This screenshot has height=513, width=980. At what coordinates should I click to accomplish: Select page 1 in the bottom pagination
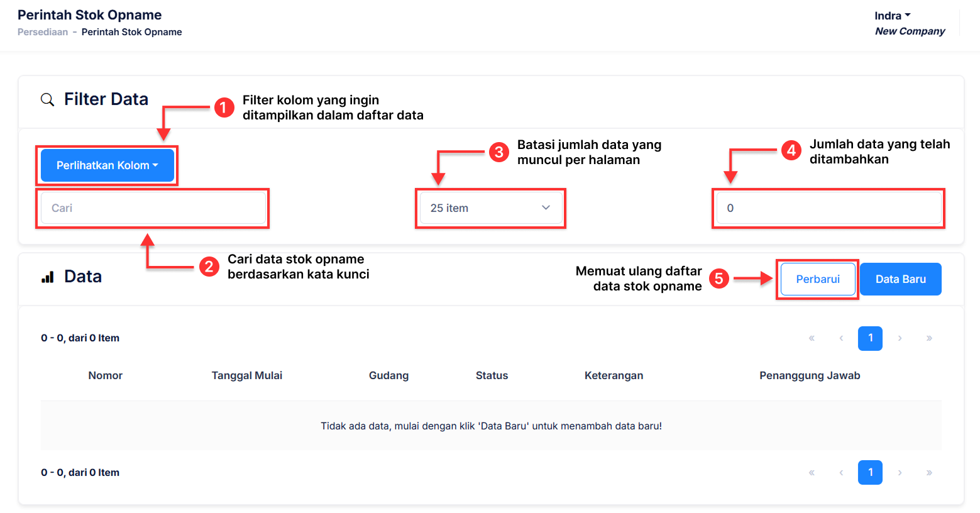tap(870, 472)
